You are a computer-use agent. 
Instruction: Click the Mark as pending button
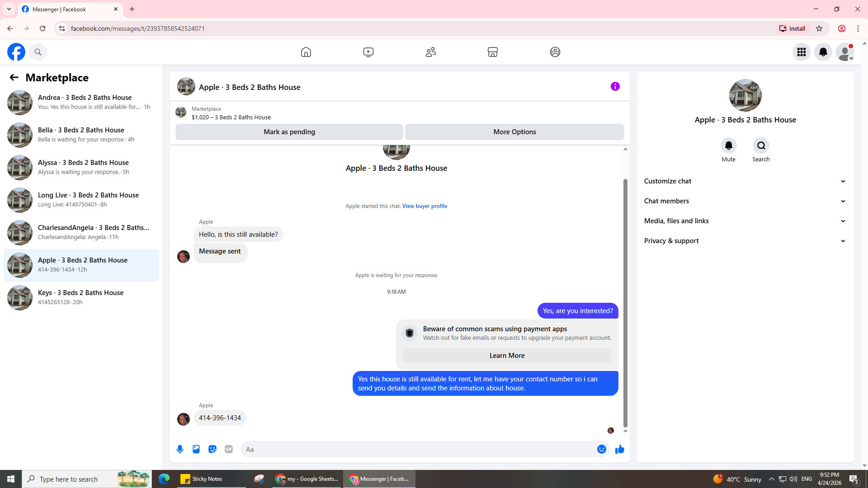(x=289, y=132)
